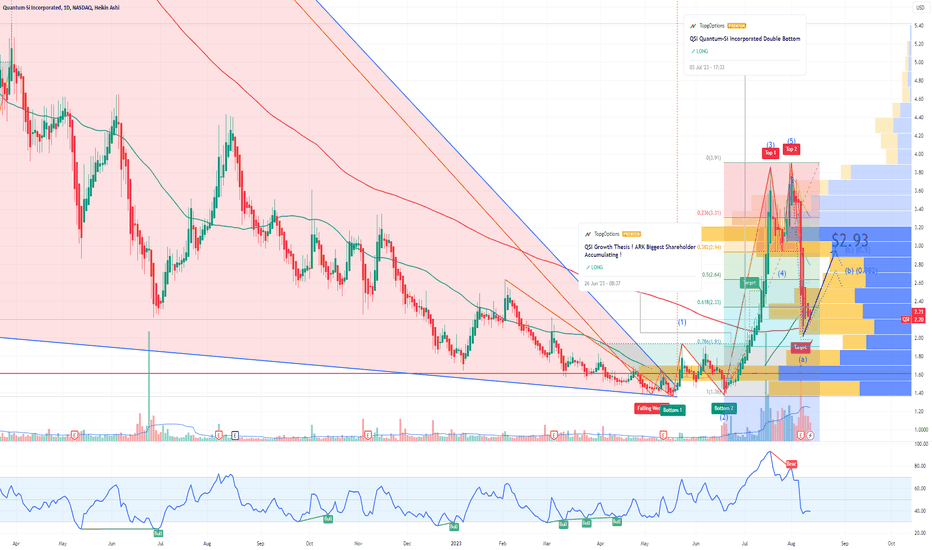Image resolution: width=932 pixels, height=550 pixels.
Task: Select the red 'Target' label above wave (a)
Action: coord(801,347)
